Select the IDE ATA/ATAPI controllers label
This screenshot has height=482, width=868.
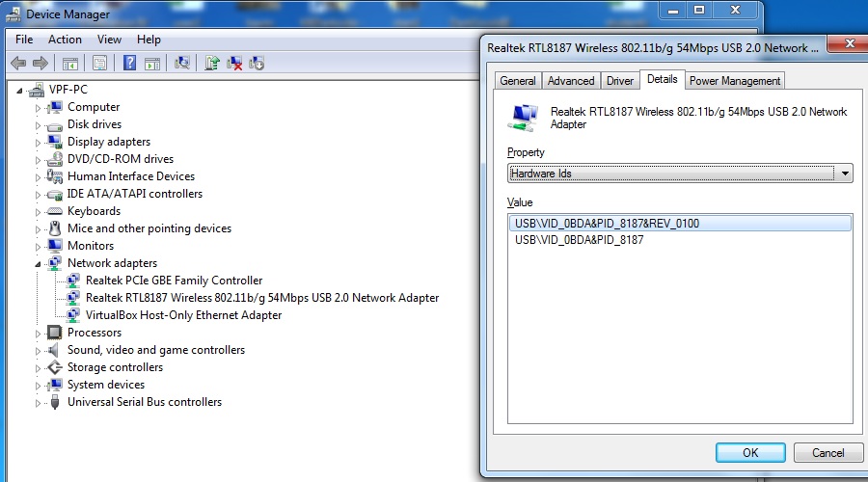[134, 194]
